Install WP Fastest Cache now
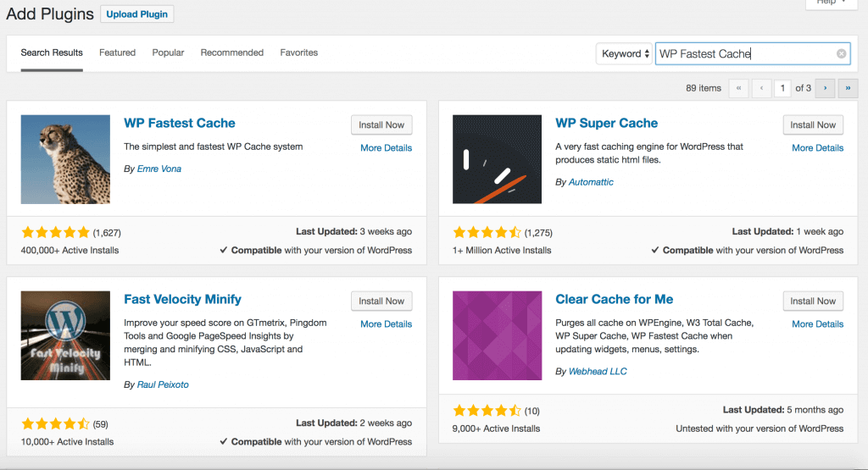The height and width of the screenshot is (470, 868). pos(381,125)
